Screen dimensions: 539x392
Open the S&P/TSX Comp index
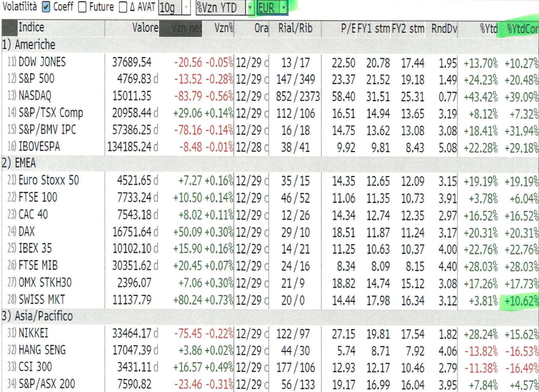pyautogui.click(x=51, y=113)
